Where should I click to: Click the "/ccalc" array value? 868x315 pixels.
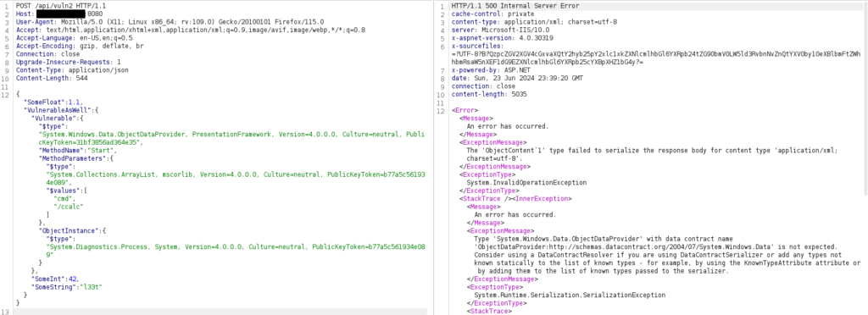pos(68,206)
